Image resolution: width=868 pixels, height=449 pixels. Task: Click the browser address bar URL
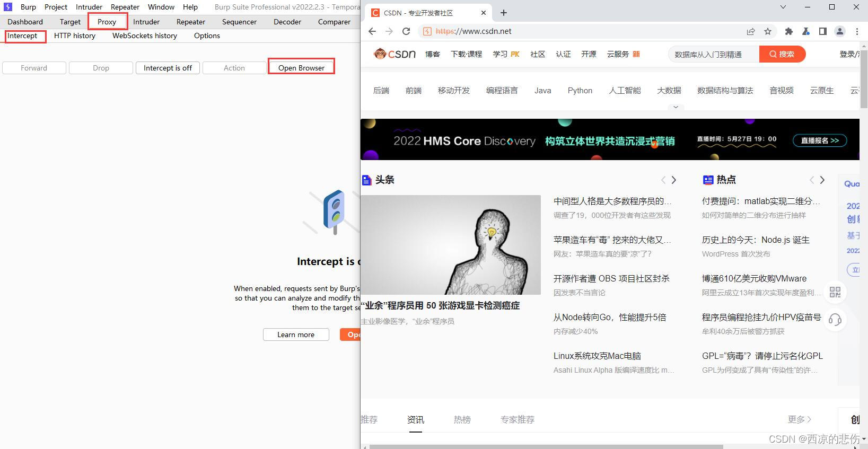tap(474, 31)
